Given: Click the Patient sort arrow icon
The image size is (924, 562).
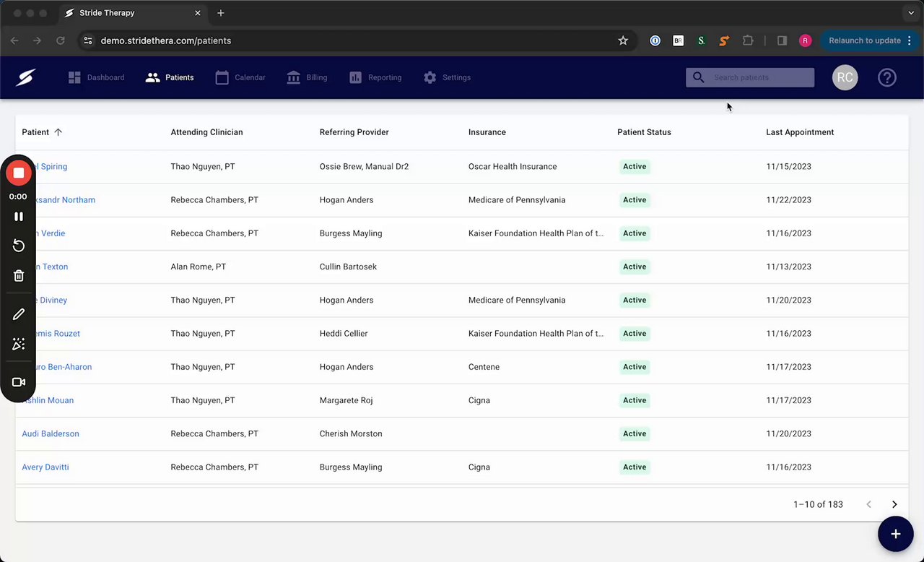Looking at the screenshot, I should tap(58, 132).
